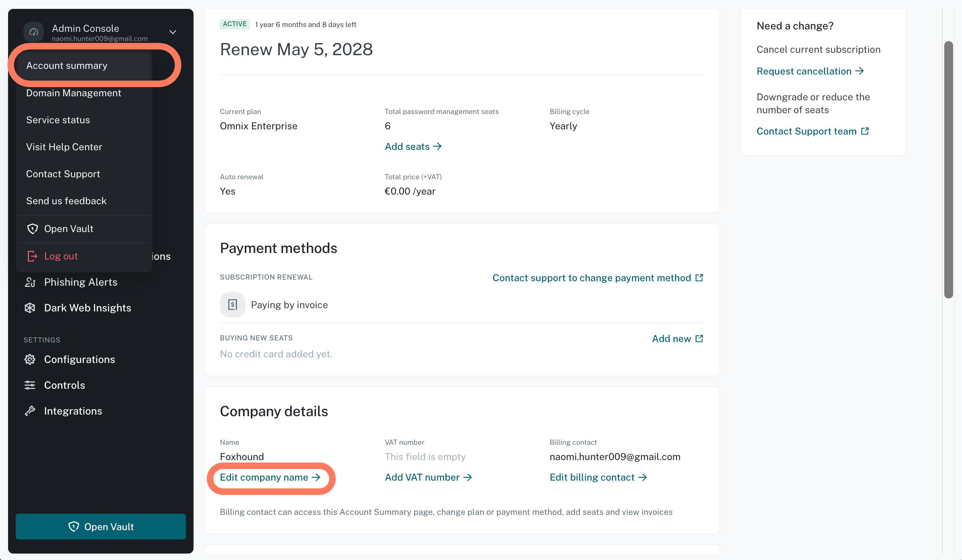962x560 pixels.
Task: Click Edit billing contact link
Action: point(598,477)
